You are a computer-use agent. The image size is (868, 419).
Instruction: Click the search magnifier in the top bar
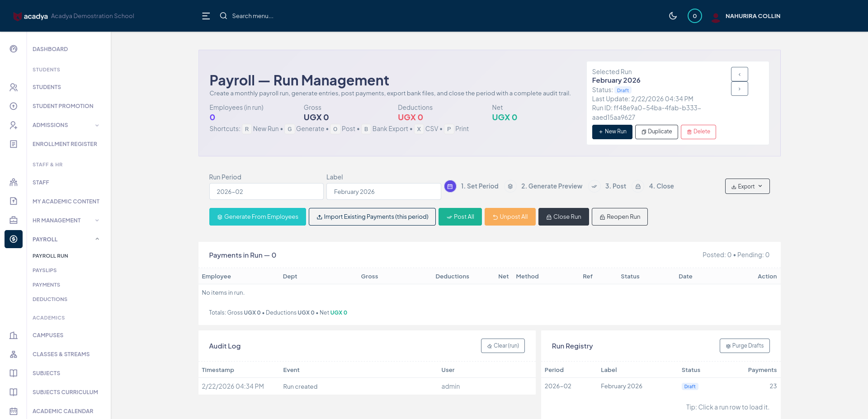click(223, 15)
